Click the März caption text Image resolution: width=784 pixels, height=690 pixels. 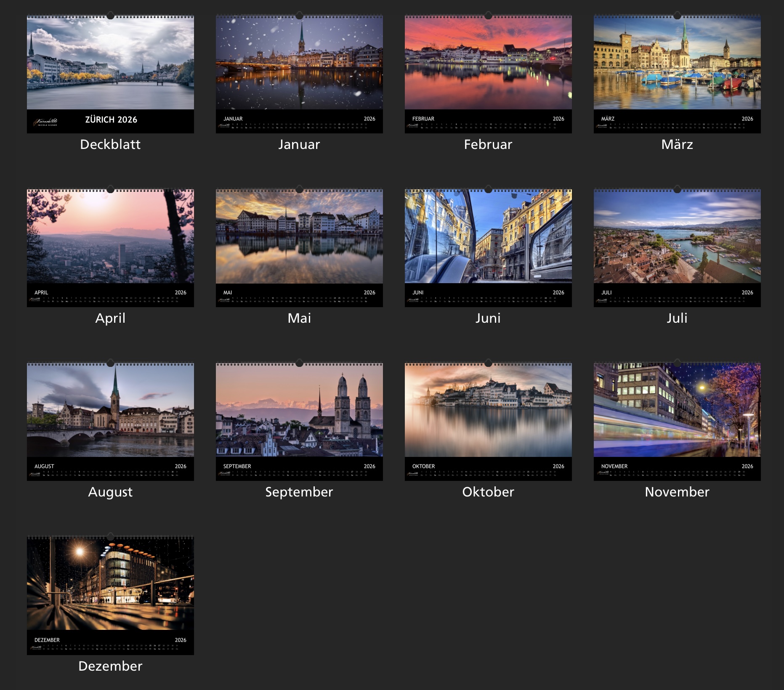pyautogui.click(x=677, y=144)
